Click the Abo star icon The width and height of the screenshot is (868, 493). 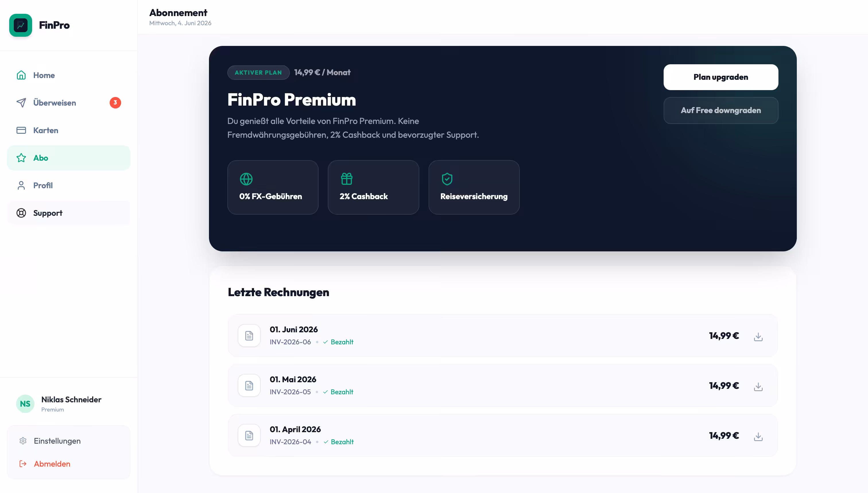[21, 158]
